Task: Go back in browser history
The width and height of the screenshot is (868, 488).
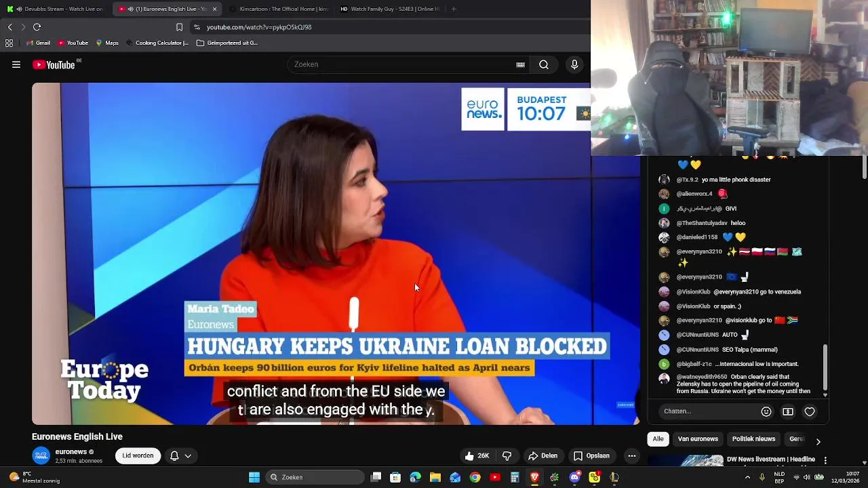Action: click(x=9, y=27)
